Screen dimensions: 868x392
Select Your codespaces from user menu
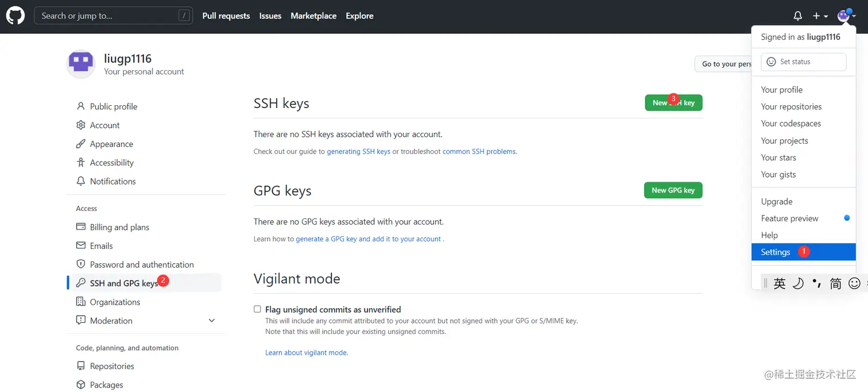pos(804,124)
